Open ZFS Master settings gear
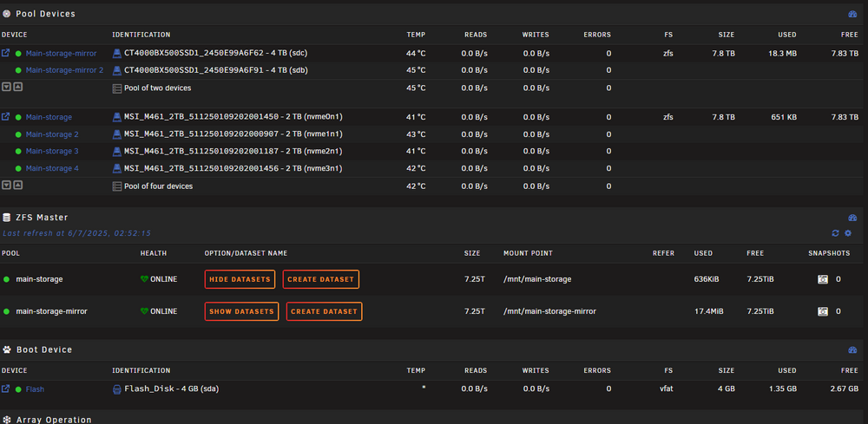 (x=847, y=233)
